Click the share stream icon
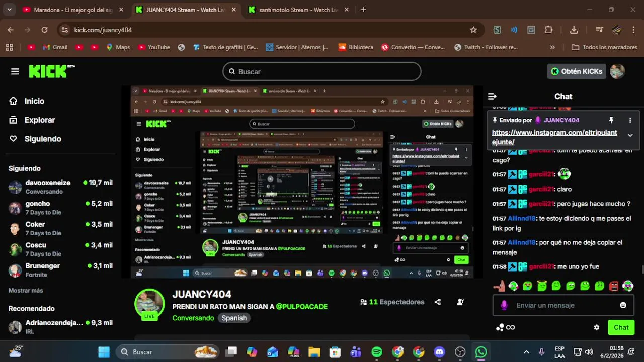 [438, 302]
